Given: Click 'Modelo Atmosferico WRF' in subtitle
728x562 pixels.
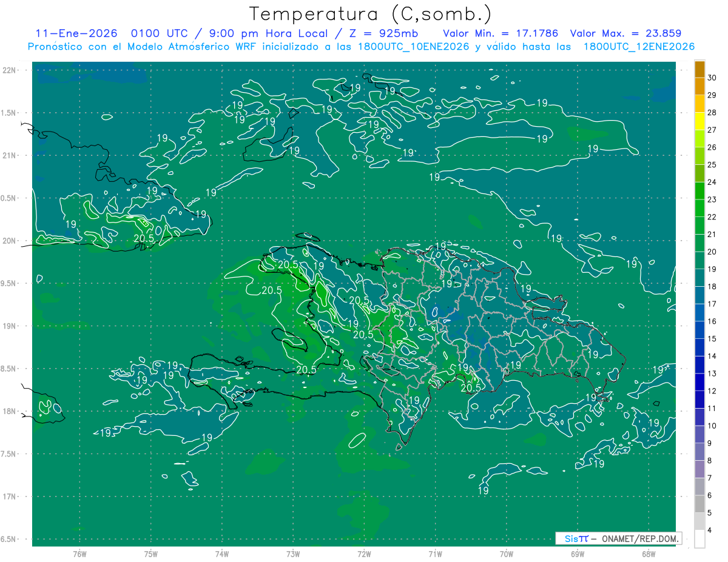Looking at the screenshot, I should coord(193,47).
